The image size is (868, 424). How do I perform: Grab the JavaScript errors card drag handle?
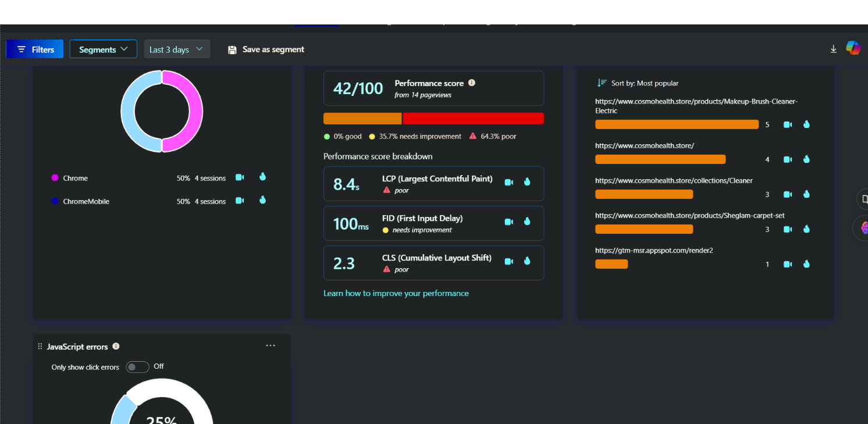tap(40, 346)
